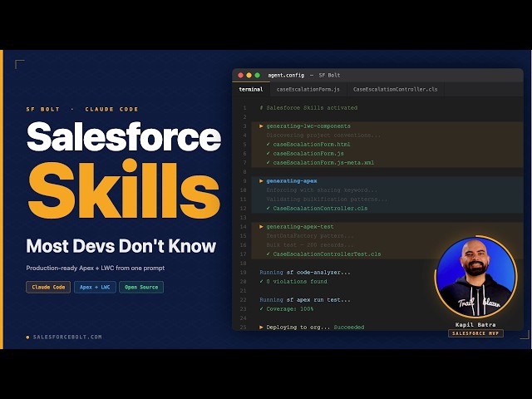Click 'TestDataFactory pattern...' line
Screen dimensions: 532x399
click(x=310, y=236)
